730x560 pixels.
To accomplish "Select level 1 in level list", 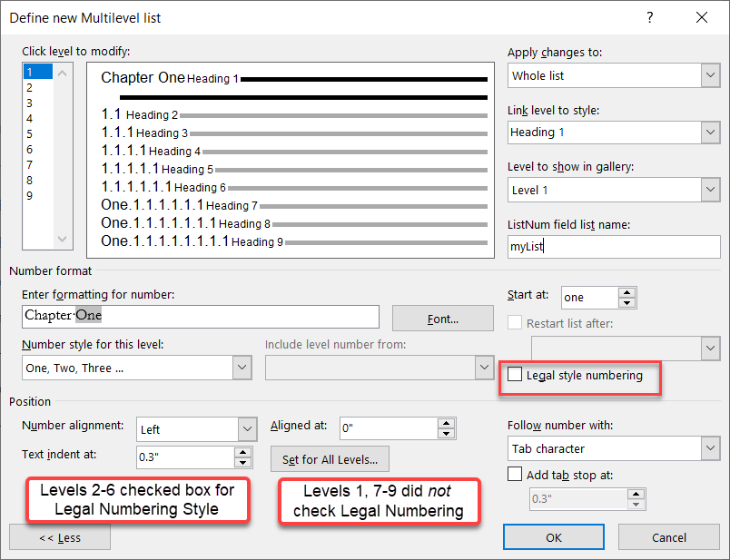I will pos(38,72).
